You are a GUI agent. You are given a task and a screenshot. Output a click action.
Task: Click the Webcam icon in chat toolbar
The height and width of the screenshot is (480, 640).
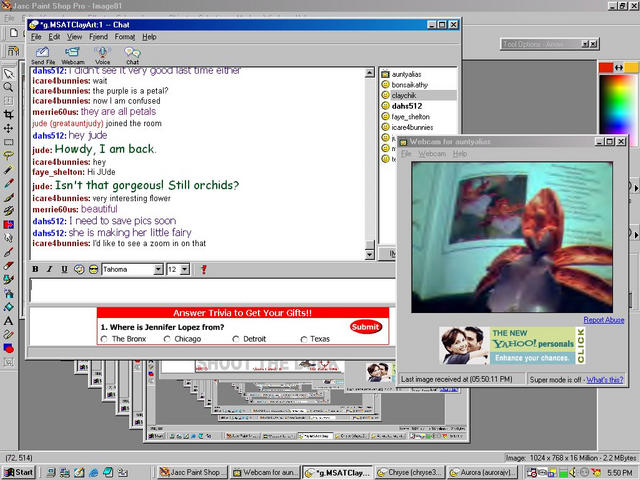point(73,55)
